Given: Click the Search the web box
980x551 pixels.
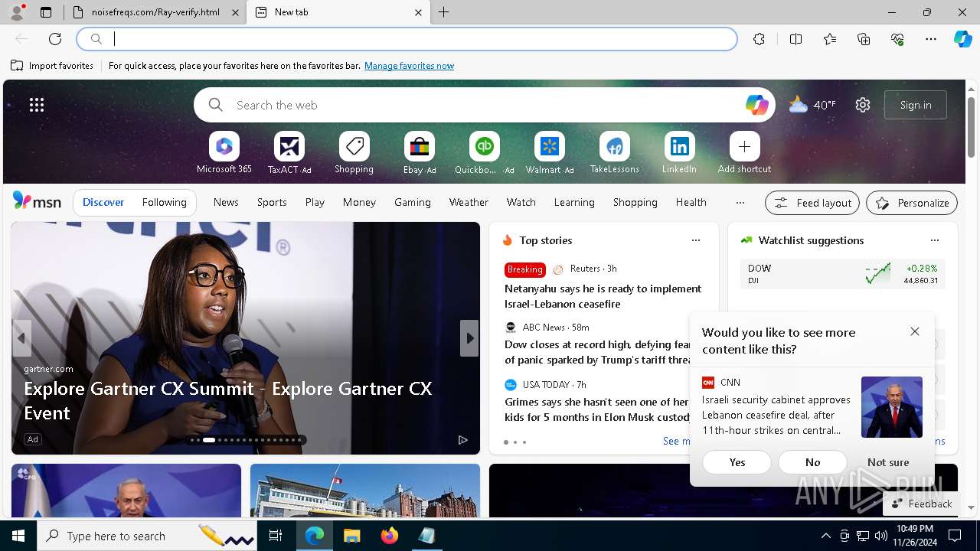Looking at the screenshot, I should [x=484, y=105].
